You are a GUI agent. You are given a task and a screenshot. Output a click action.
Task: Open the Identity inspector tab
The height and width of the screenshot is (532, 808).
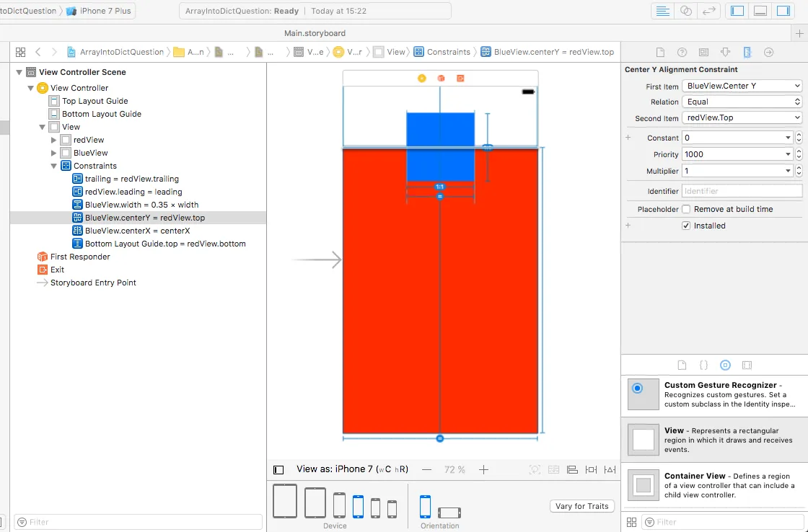[703, 52]
